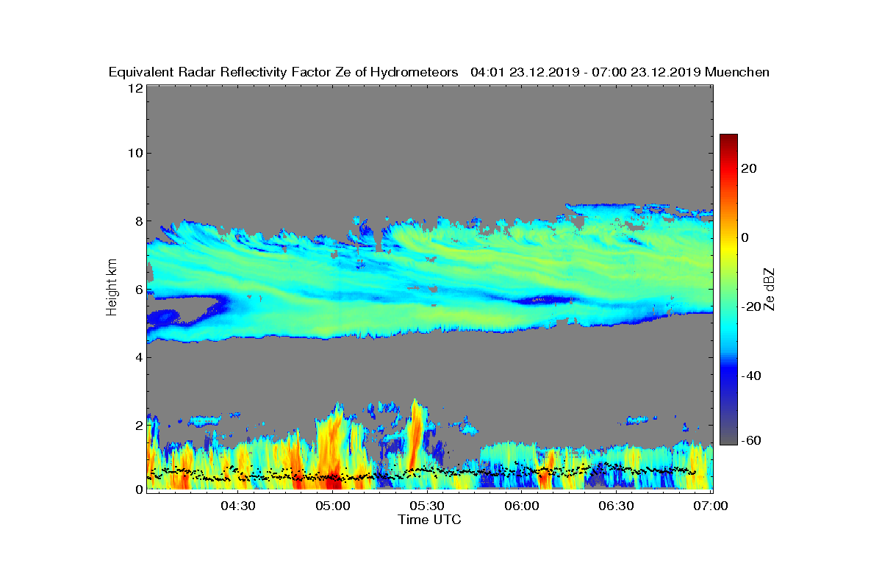Click the 'Time UTC' axis label
Image resolution: width=882 pixels, height=588 pixels.
(x=430, y=520)
